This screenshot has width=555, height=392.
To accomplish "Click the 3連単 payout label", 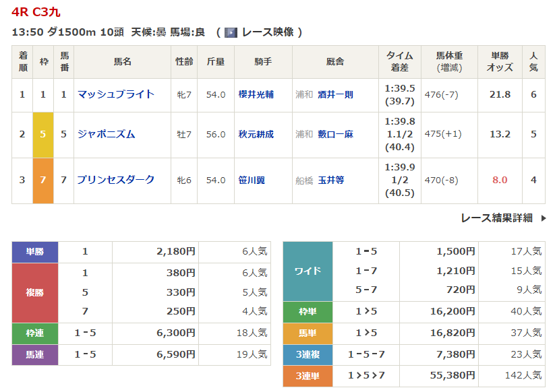I will pos(308,376).
